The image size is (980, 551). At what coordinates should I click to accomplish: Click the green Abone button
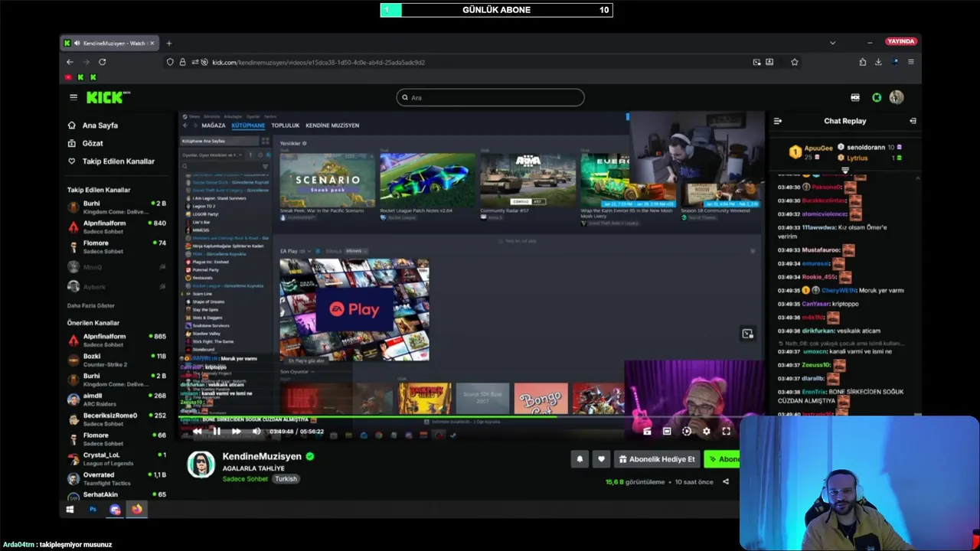(x=724, y=459)
